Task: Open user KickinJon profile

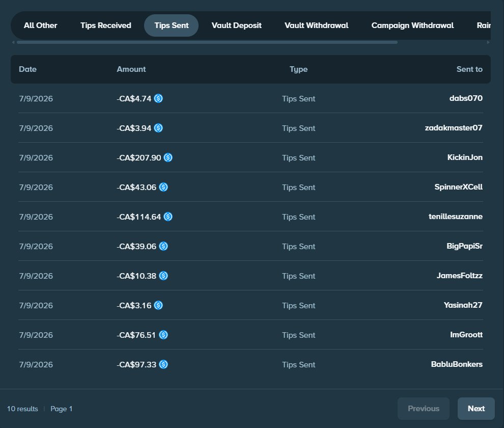Action: [x=465, y=157]
